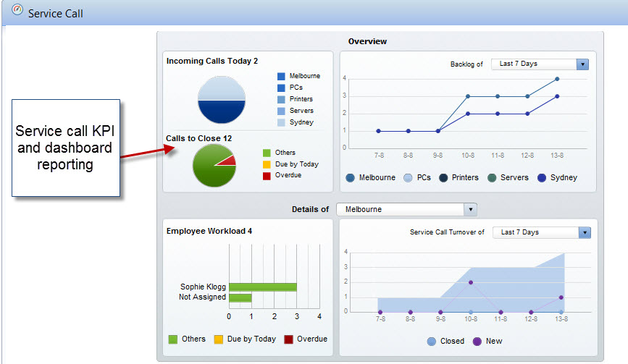This screenshot has height=364, width=628.
Task: Open the Service Call Turnover period dropdown
Action: coord(585,232)
